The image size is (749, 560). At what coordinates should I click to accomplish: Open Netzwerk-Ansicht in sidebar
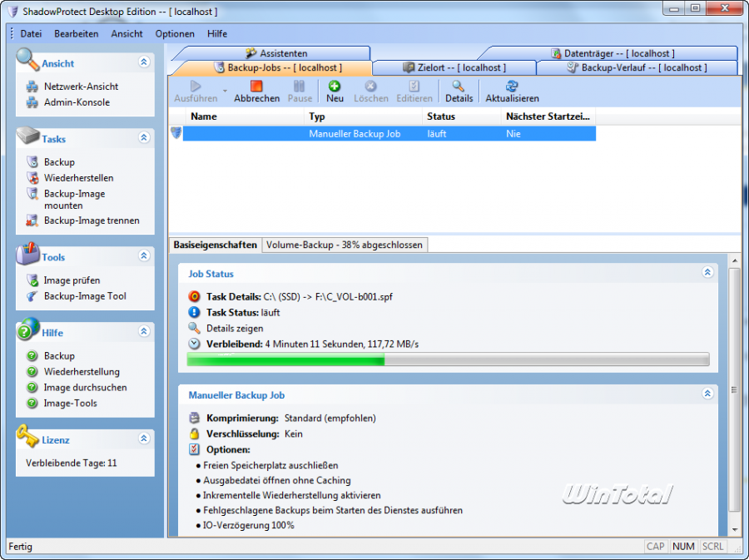click(x=81, y=87)
